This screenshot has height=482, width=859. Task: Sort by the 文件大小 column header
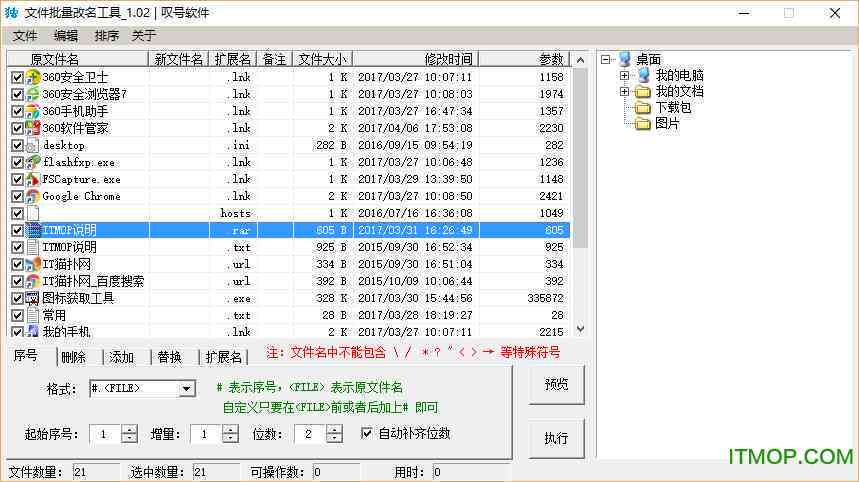(x=322, y=59)
